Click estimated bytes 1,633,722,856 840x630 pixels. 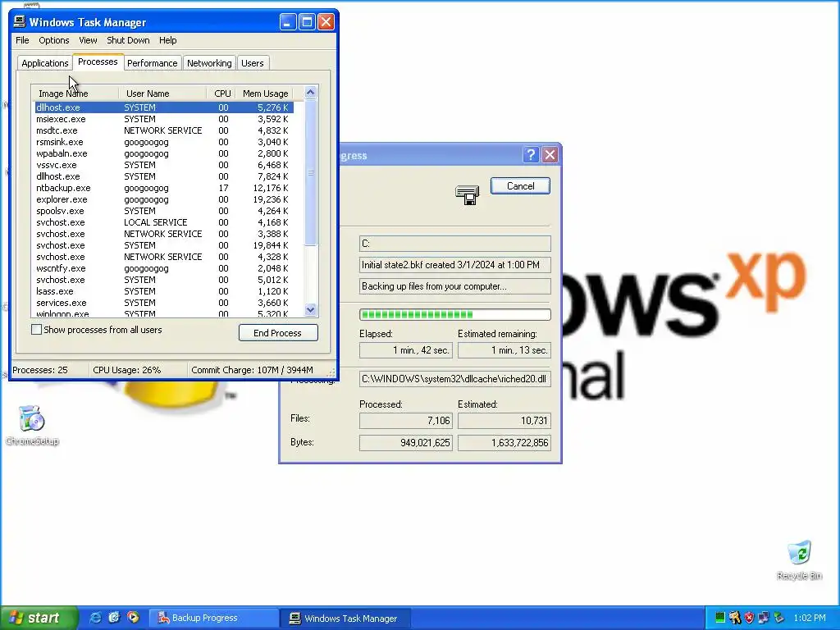(504, 442)
